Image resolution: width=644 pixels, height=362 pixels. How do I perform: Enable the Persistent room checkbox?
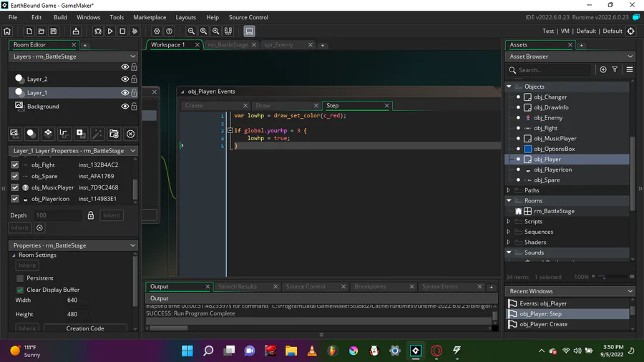(20, 278)
